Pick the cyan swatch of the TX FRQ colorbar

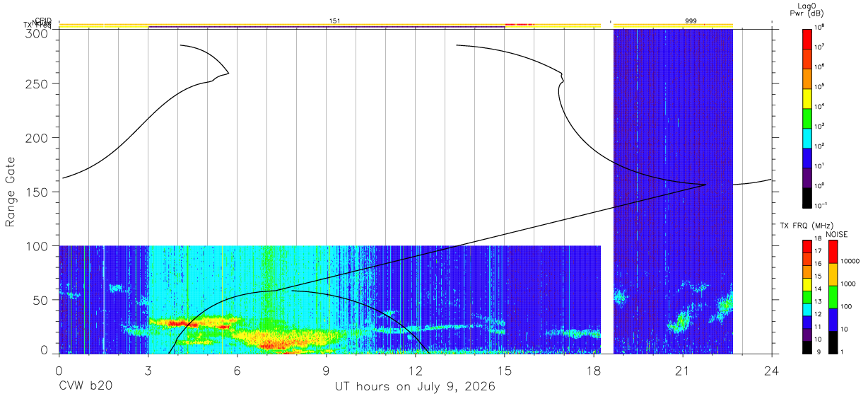pos(807,310)
